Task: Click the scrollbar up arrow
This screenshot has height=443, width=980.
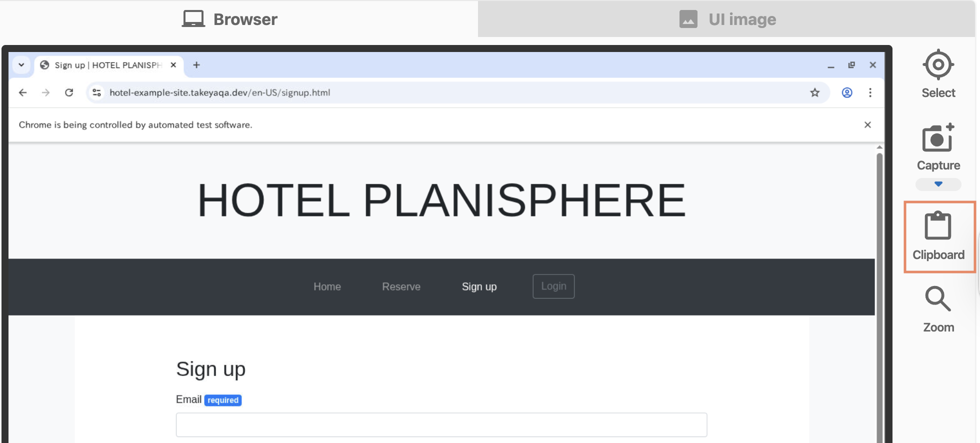Action: (879, 147)
